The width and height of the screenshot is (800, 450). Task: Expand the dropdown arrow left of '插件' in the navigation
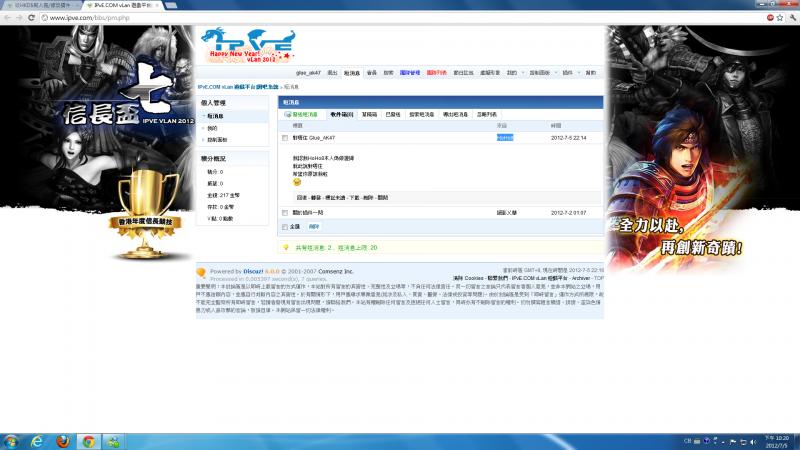pyautogui.click(x=556, y=73)
